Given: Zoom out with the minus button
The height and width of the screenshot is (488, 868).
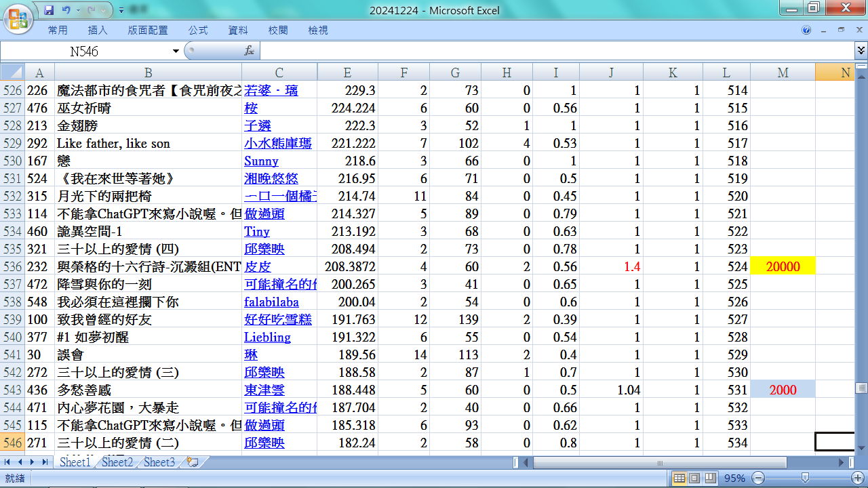Looking at the screenshot, I should pyautogui.click(x=759, y=479).
